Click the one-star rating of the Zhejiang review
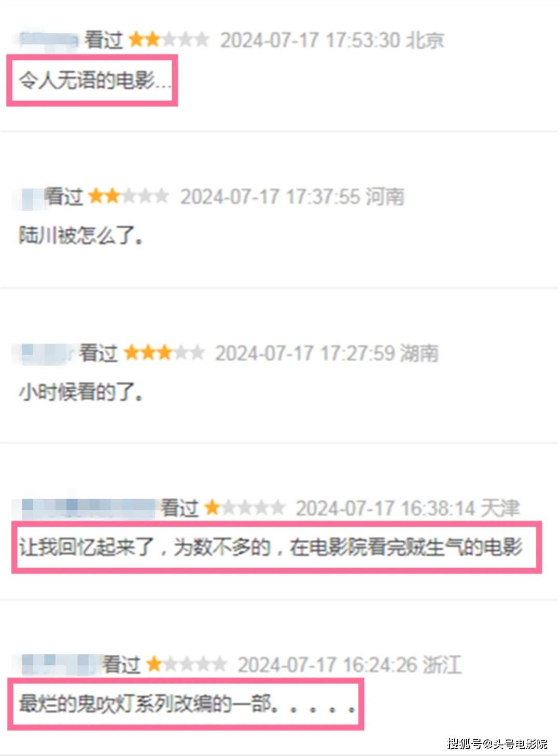Image resolution: width=560 pixels, height=756 pixels. pos(186,664)
